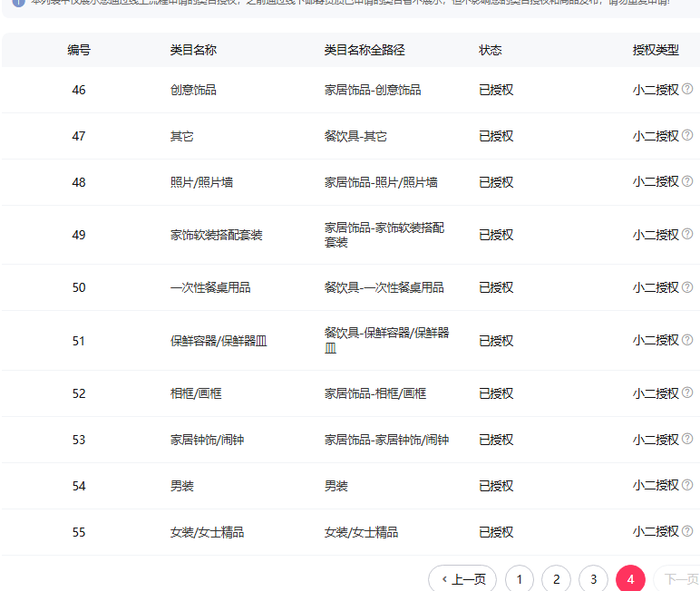This screenshot has height=591, width=700.
Task: Click help icon for 家饰软装搭配套装 row
Action: (687, 234)
